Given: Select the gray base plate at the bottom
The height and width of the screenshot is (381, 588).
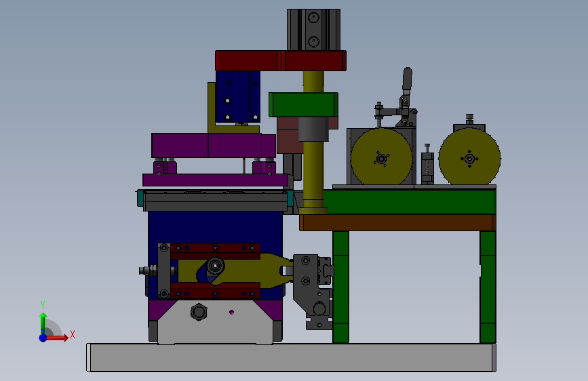Looking at the screenshot, I should (292, 357).
